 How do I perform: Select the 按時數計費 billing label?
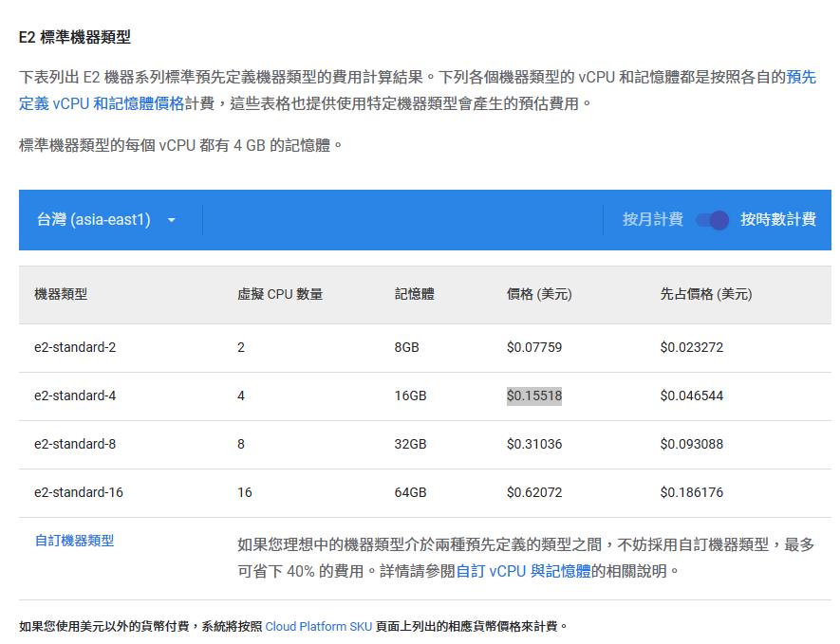point(777,219)
